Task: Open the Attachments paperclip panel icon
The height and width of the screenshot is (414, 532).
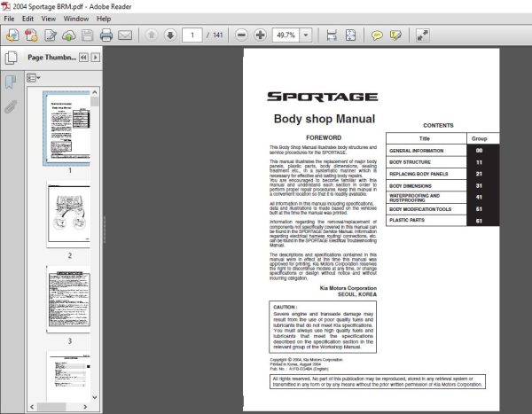Action: 11,106
